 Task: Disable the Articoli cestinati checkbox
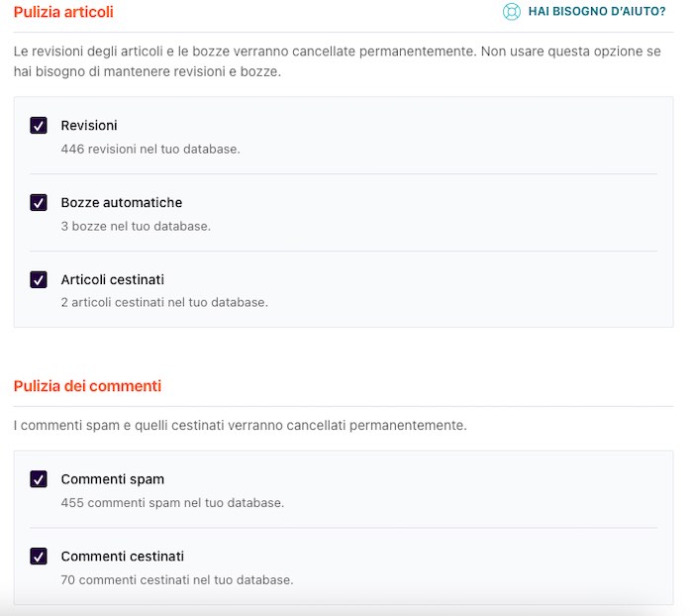[x=39, y=280]
